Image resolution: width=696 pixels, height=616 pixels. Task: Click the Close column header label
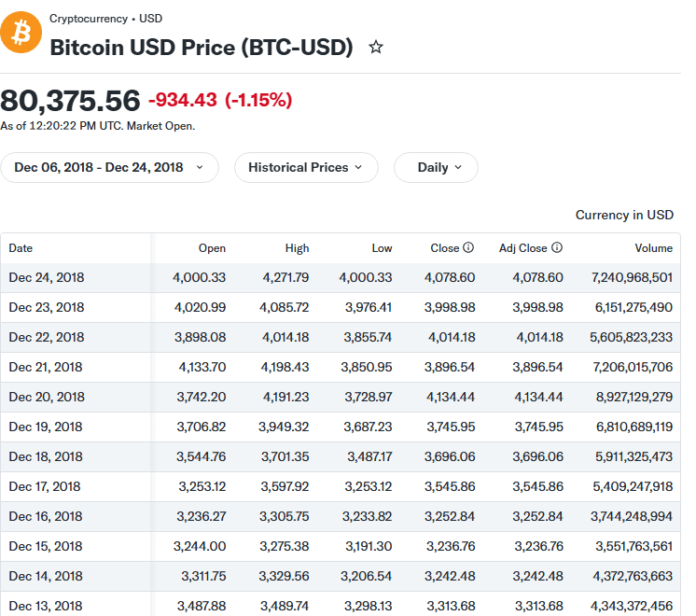tap(445, 248)
